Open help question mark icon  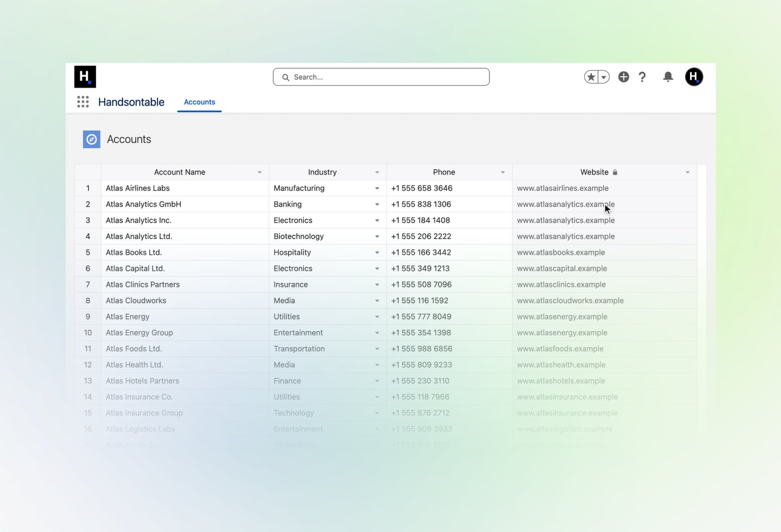(642, 77)
